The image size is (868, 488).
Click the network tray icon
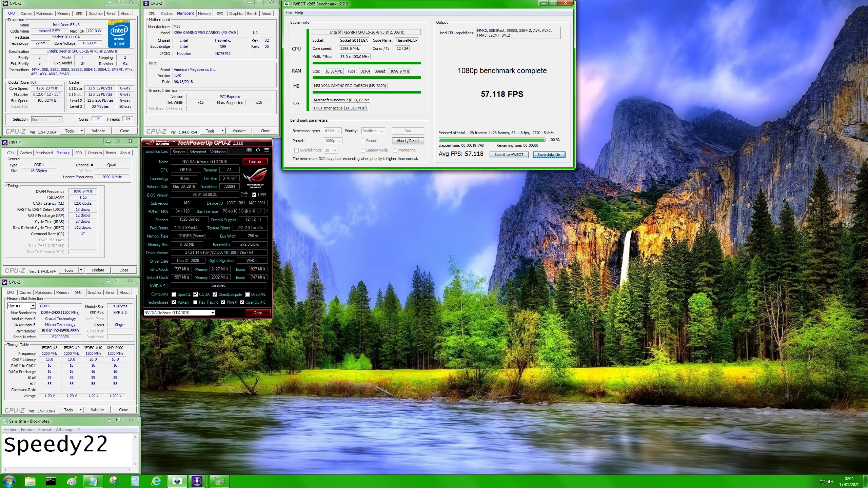point(823,481)
